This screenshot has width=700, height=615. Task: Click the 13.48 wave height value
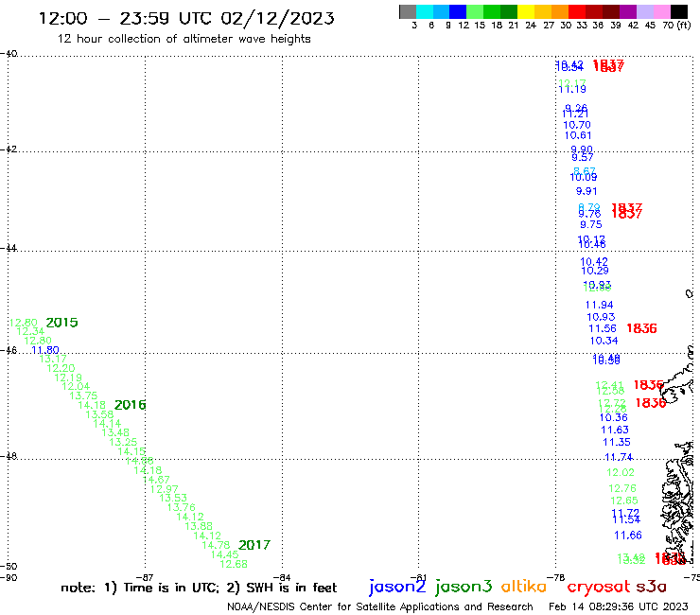pos(115,432)
